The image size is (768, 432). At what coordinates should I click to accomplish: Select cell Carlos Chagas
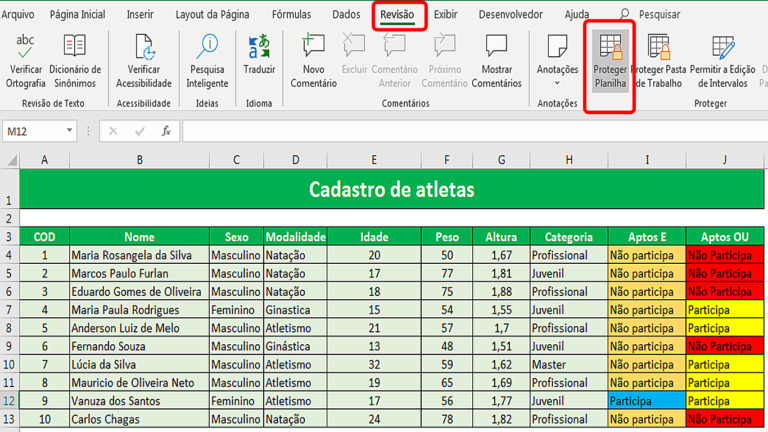[140, 419]
